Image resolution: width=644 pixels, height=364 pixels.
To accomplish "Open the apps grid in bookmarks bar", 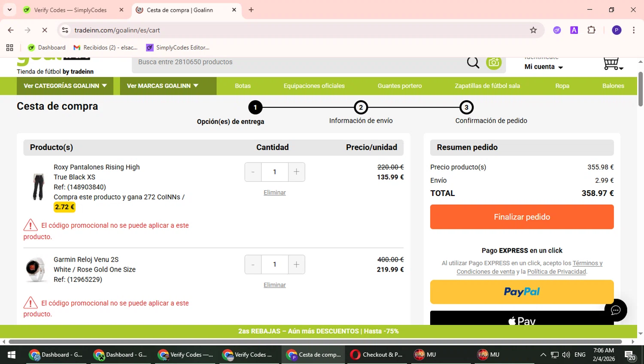I will tap(10, 48).
